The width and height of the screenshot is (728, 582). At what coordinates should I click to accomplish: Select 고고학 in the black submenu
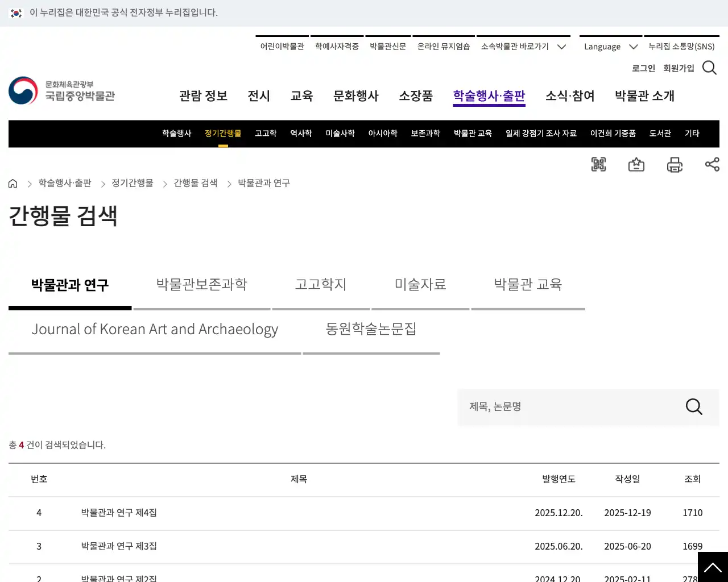(266, 134)
